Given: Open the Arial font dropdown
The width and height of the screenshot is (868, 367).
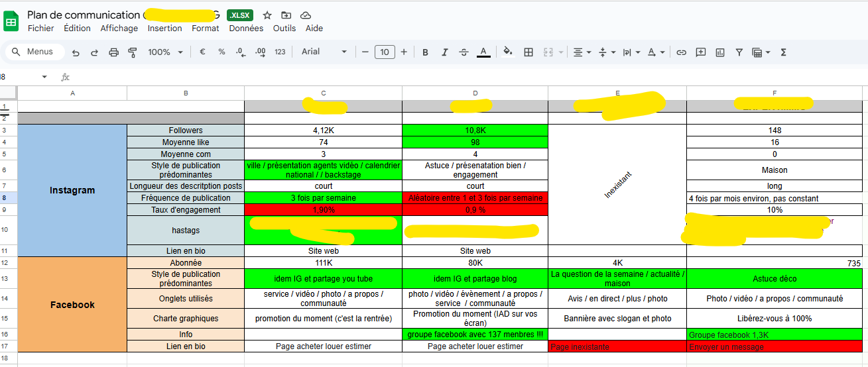Looking at the screenshot, I should (x=324, y=52).
